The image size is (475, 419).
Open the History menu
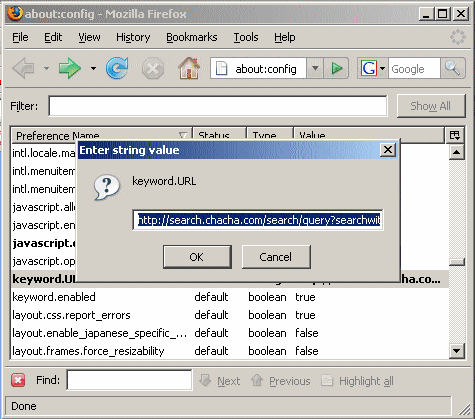pyautogui.click(x=133, y=37)
